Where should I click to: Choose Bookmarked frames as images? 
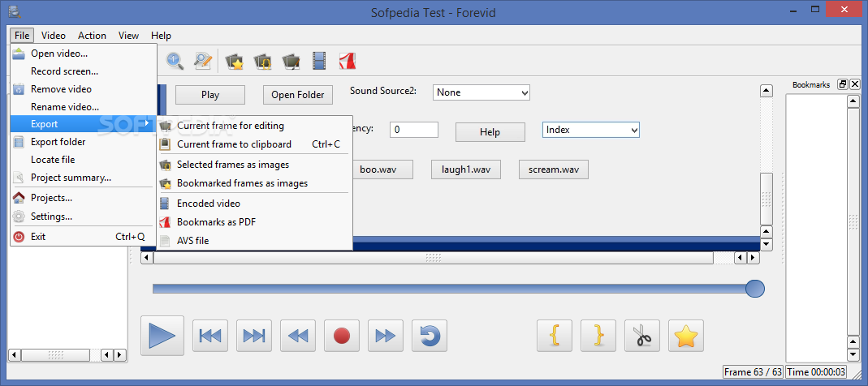pos(254,183)
